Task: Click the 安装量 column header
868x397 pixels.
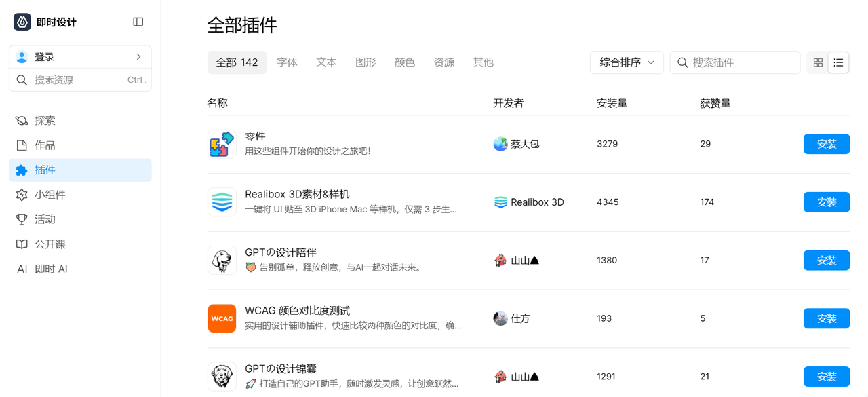Action: point(612,103)
